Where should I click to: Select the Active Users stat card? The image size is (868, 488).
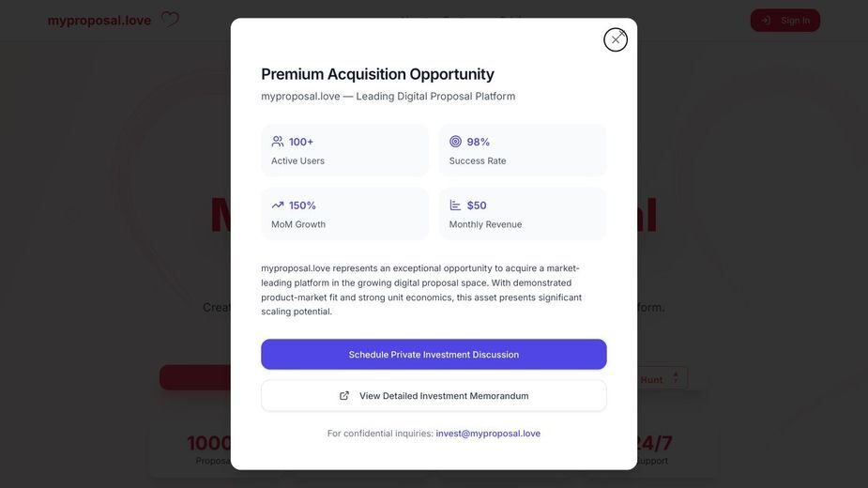tap(344, 150)
